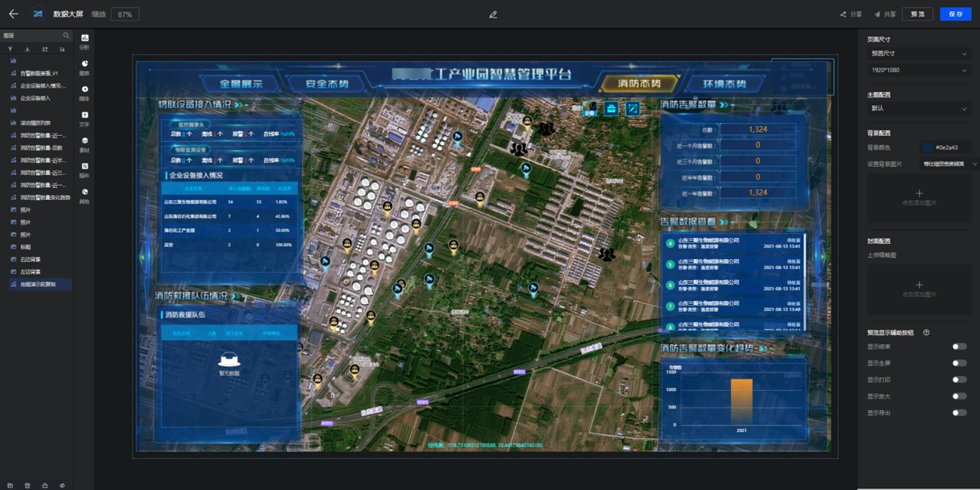Open the 默认 theme dropdown
Screen dimensions: 980x490
pos(919,109)
